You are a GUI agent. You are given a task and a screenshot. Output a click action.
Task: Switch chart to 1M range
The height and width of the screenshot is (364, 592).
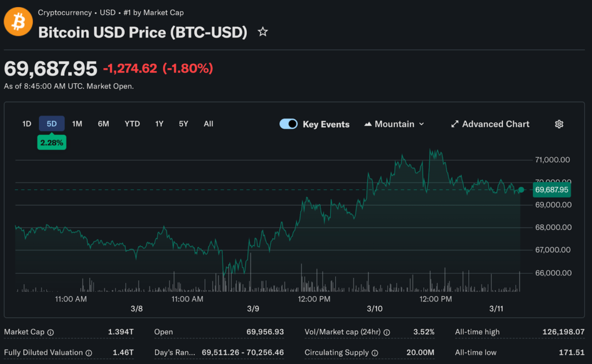[77, 124]
